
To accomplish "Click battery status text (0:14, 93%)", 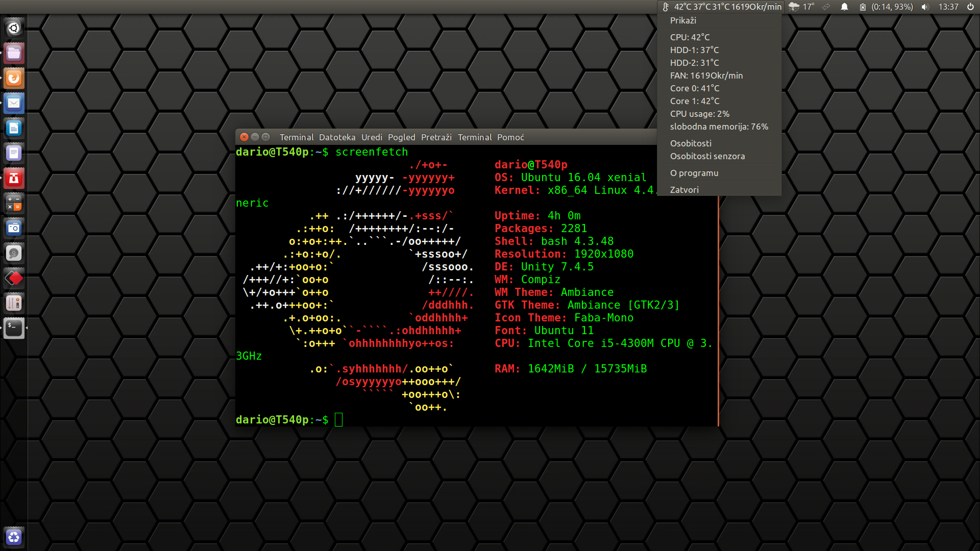I will [892, 7].
